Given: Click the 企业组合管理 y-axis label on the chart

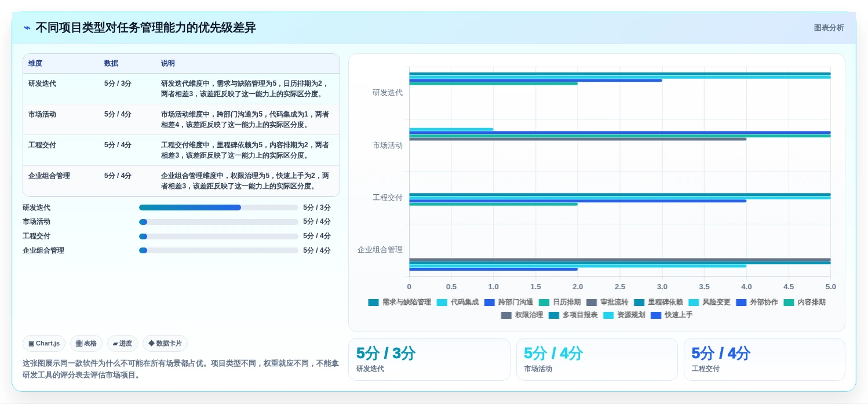Looking at the screenshot, I should (x=380, y=249).
